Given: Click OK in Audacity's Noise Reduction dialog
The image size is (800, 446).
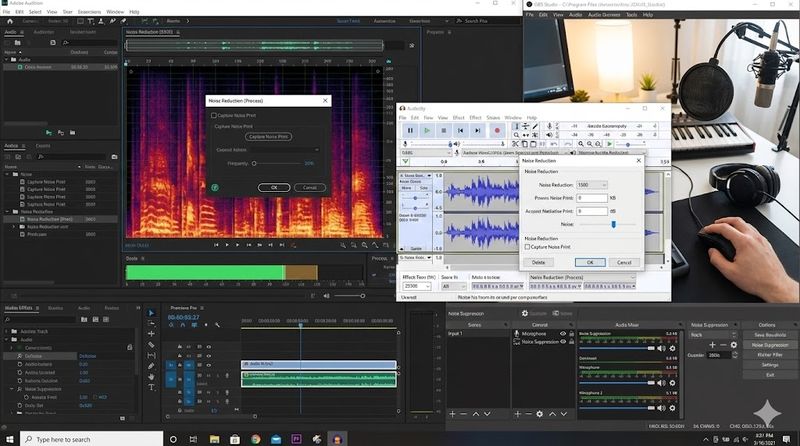Looking at the screenshot, I should click(x=589, y=262).
